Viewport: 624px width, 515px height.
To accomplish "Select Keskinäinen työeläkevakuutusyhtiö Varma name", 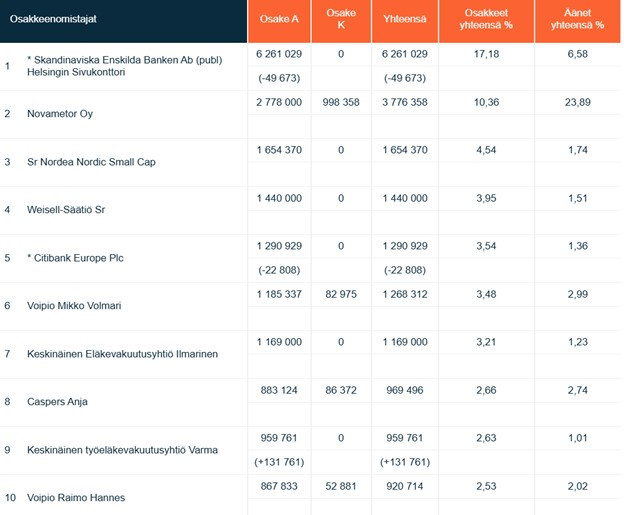I will 123,450.
